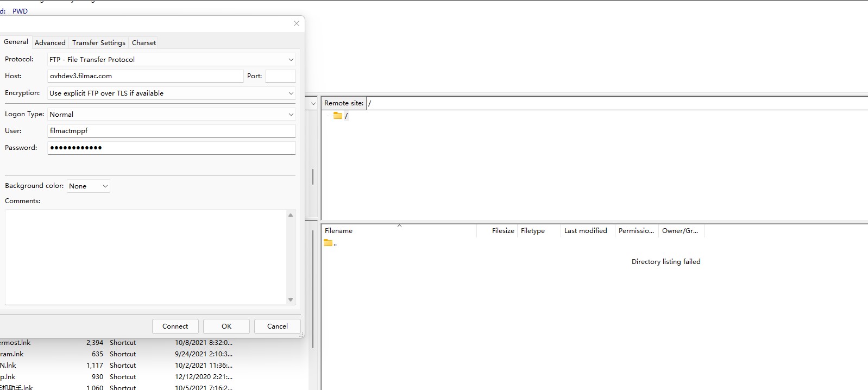Click the PWD command in message log
Image resolution: width=868 pixels, height=390 pixels.
tap(20, 11)
